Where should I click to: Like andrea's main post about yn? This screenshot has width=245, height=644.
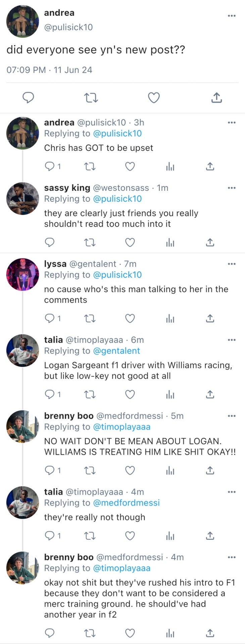pyautogui.click(x=154, y=98)
